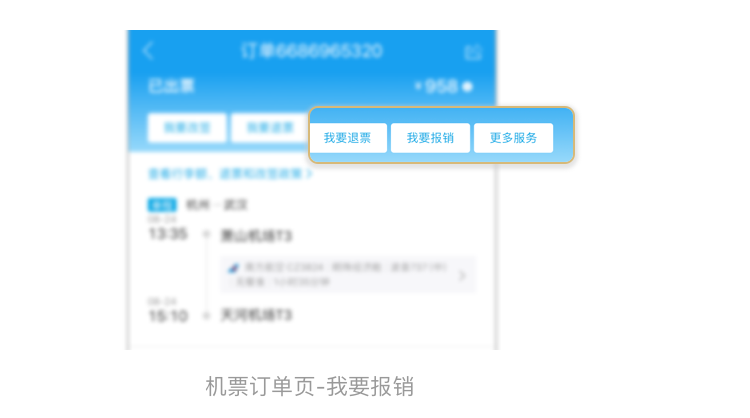
Task: Open the 更多服务 menu button
Action: [513, 138]
